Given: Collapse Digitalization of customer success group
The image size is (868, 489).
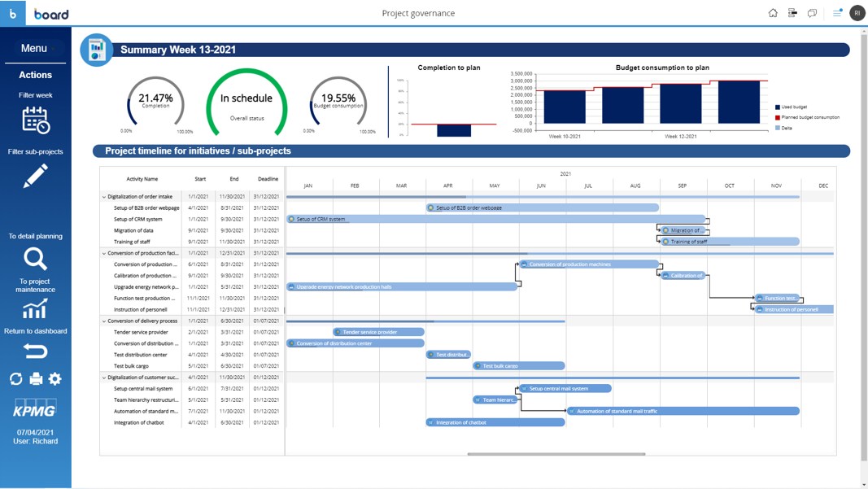Looking at the screenshot, I should pos(103,378).
